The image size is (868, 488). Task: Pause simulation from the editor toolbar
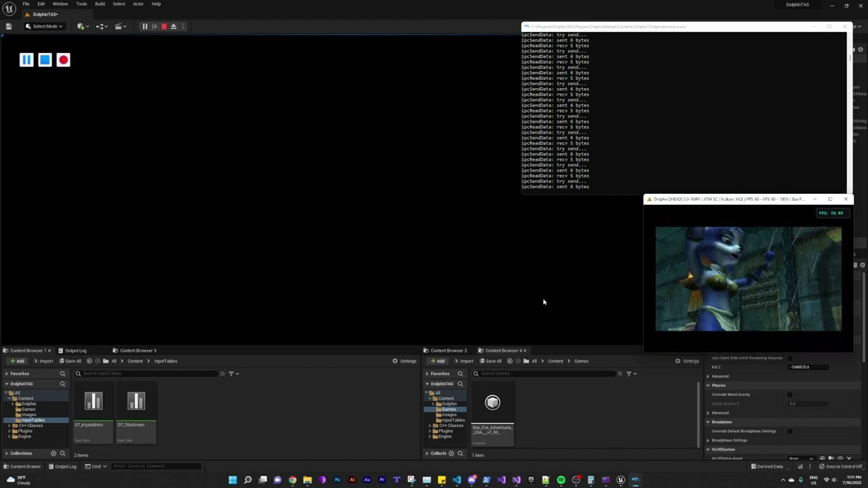pos(144,26)
